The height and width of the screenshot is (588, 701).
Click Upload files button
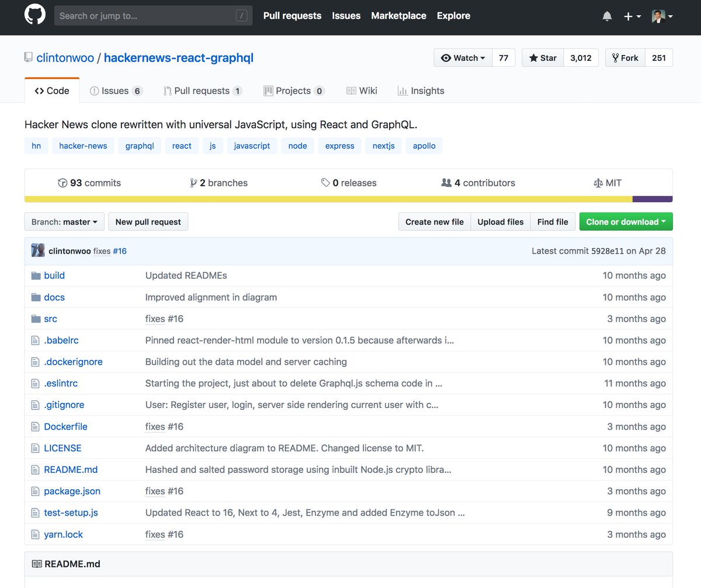(501, 222)
